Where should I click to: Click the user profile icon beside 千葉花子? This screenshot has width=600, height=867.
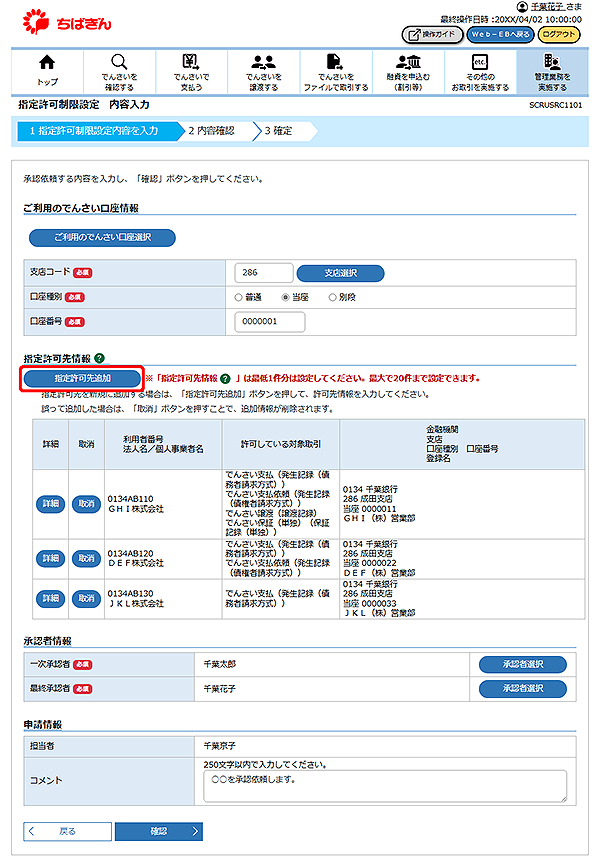[x=522, y=7]
